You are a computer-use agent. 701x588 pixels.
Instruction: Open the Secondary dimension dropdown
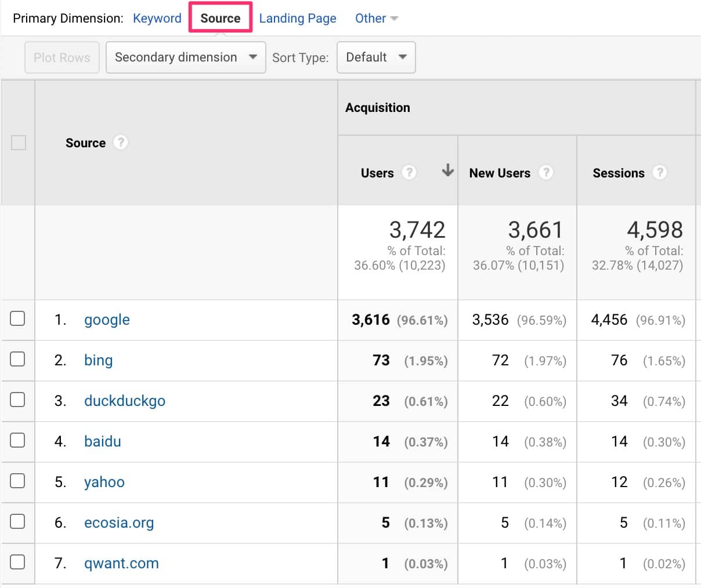[186, 57]
